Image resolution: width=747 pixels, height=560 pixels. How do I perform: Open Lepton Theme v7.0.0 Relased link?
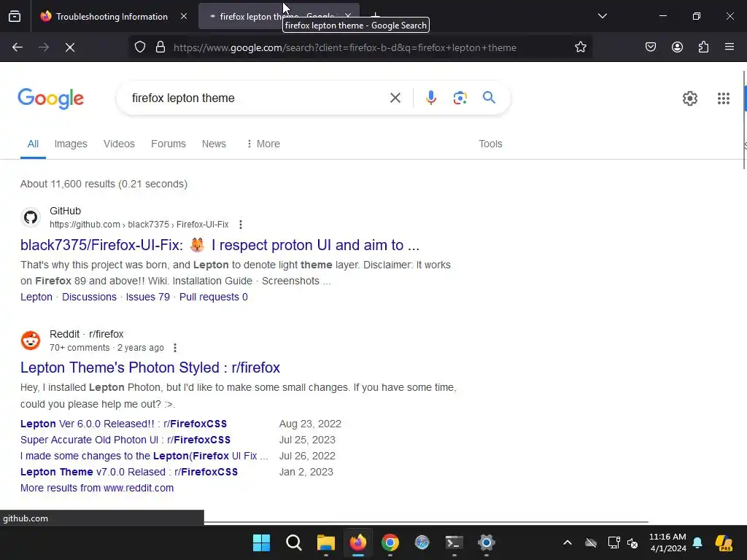pos(128,472)
